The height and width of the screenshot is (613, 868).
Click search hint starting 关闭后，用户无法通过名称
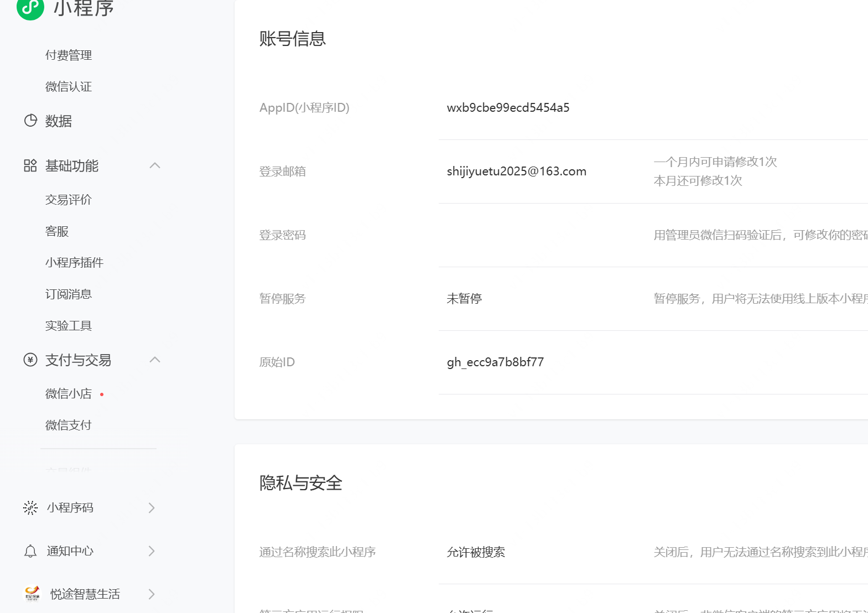point(761,552)
